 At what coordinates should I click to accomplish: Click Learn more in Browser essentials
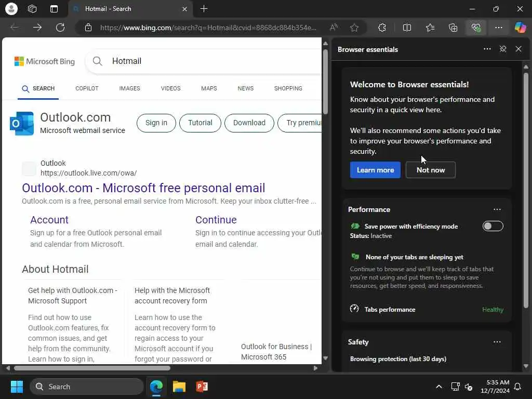[375, 170]
